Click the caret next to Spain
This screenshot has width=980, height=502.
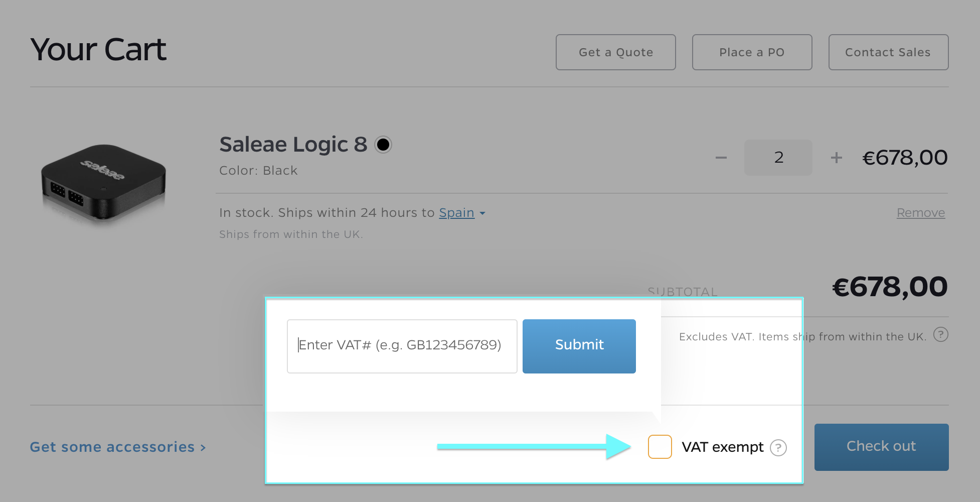482,213
